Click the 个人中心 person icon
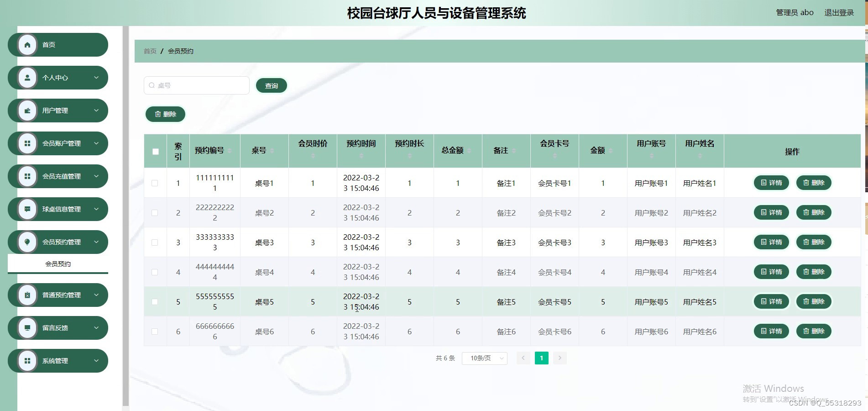Image resolution: width=868 pixels, height=411 pixels. coord(26,78)
